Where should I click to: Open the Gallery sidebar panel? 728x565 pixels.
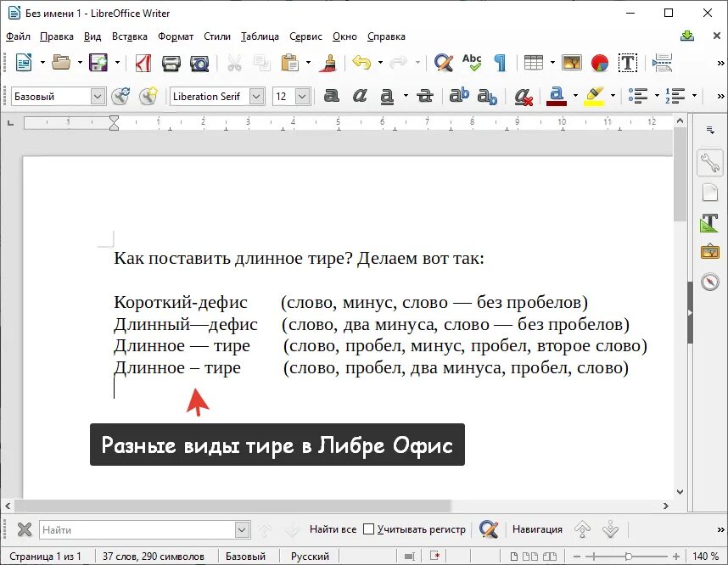click(710, 252)
